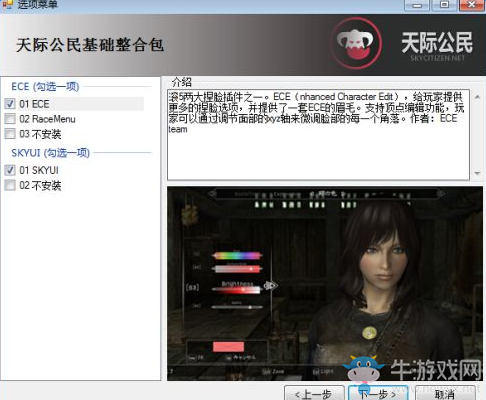Click the ECE preview screenshot image

325,284
